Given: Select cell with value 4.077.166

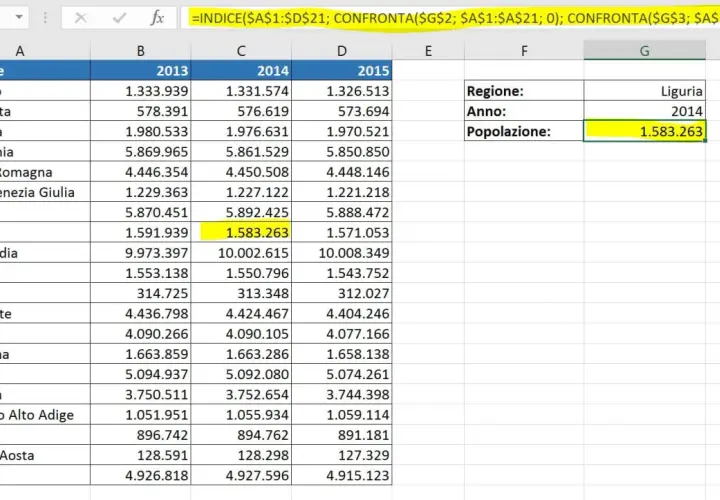Looking at the screenshot, I should 342,333.
